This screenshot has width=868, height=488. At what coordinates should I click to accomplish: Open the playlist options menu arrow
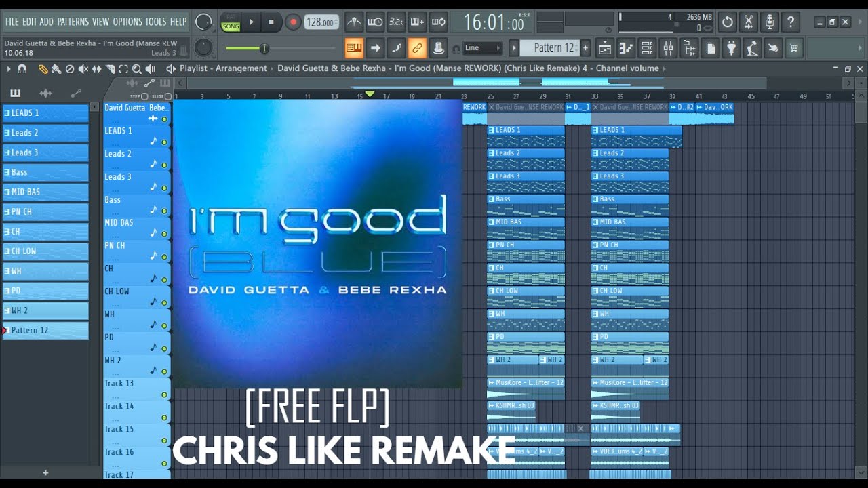point(9,68)
